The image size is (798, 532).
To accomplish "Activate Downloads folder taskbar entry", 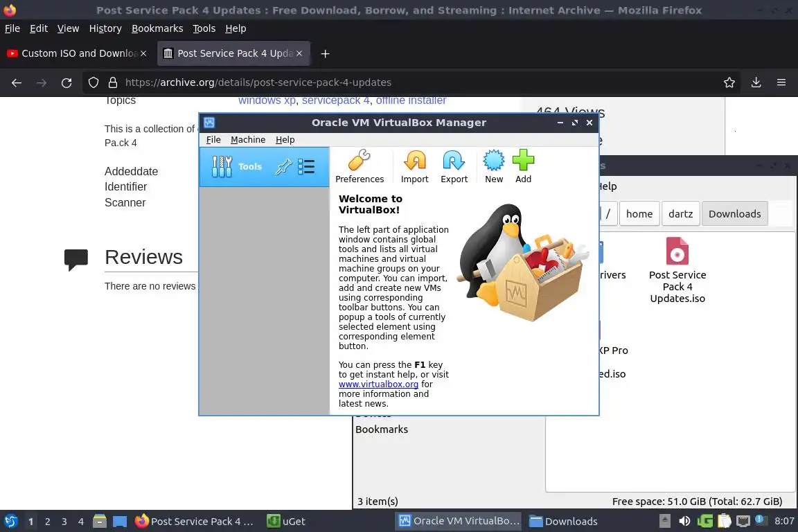I will coord(563,522).
